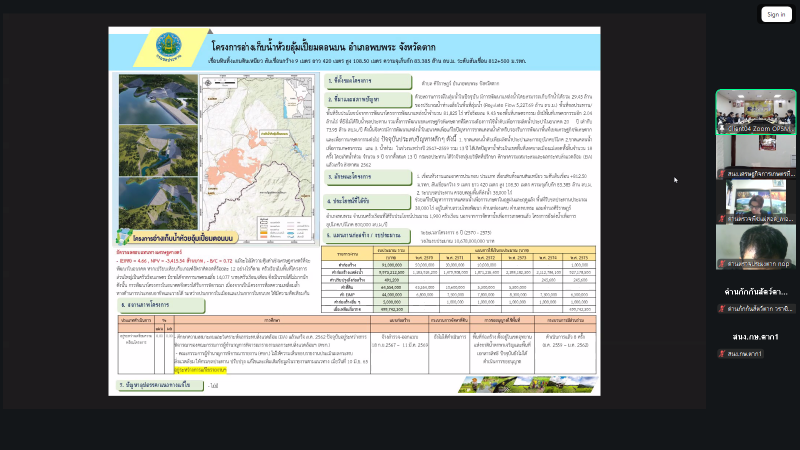
Task: Click section heading '6. สถานภาพโครงการ'
Action: 161,305
